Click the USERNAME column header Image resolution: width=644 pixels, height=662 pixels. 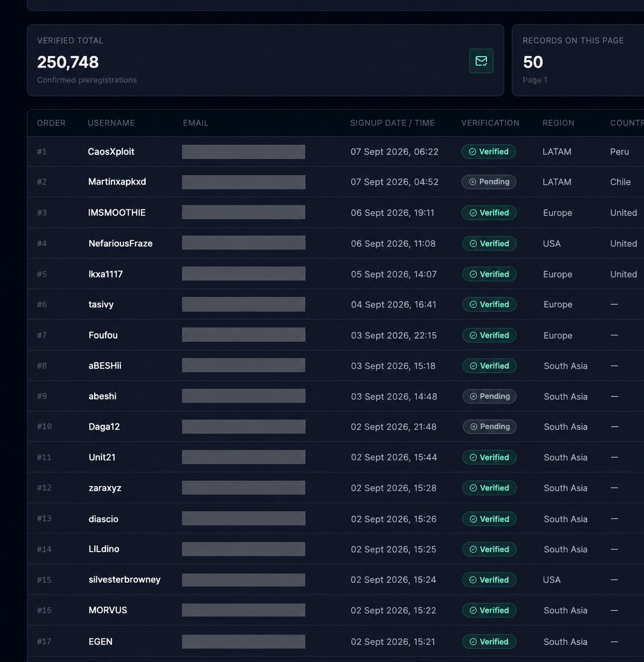click(x=111, y=123)
